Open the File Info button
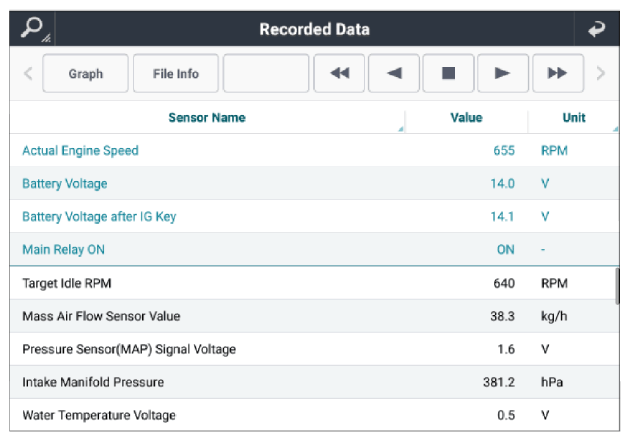The height and width of the screenshot is (441, 630). [x=175, y=74]
